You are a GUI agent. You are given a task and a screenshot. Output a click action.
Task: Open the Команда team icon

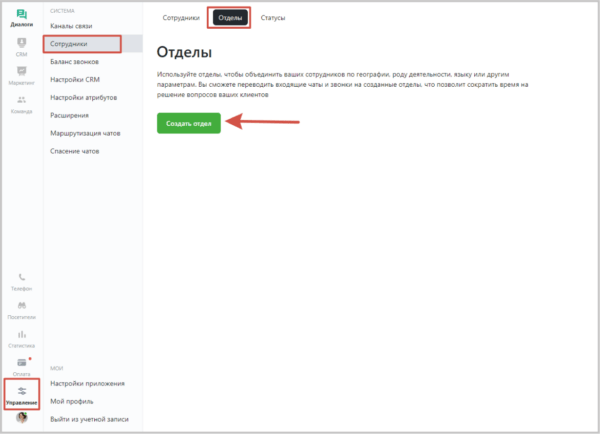pyautogui.click(x=21, y=100)
